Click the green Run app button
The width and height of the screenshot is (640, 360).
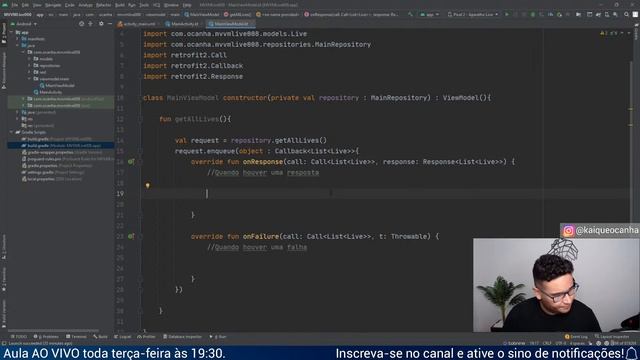point(507,15)
